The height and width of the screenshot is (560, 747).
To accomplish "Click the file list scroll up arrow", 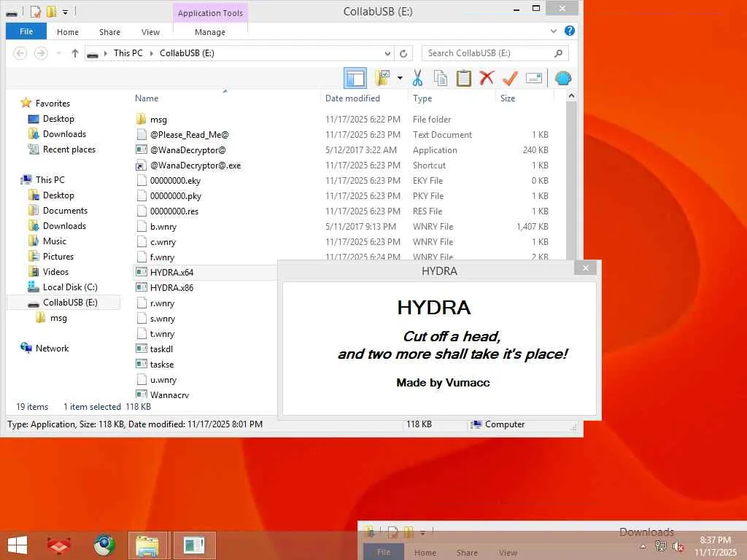I will [x=571, y=96].
